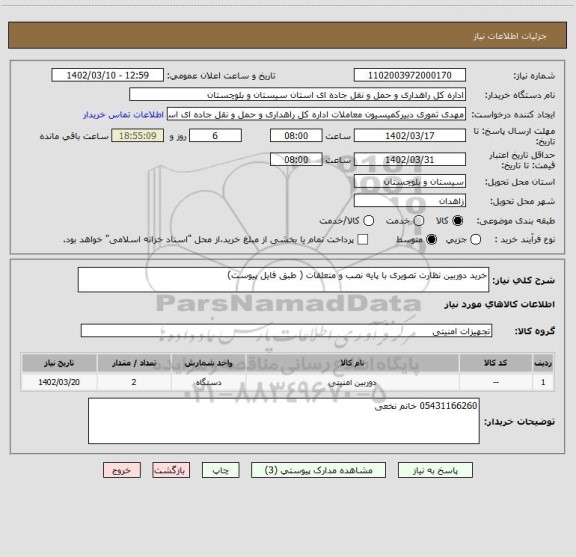Click the remaining time field 18:55:09
Screen dimensions: 576x557
138,136
